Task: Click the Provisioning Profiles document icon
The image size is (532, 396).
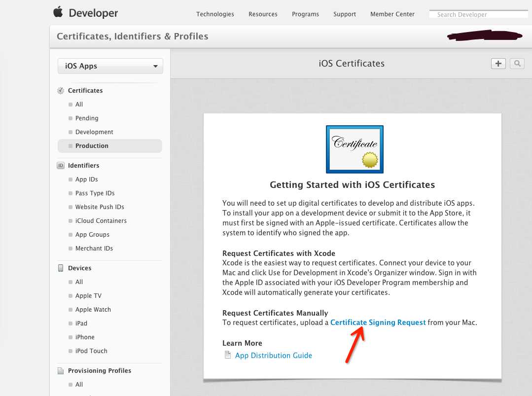Action: pyautogui.click(x=60, y=370)
